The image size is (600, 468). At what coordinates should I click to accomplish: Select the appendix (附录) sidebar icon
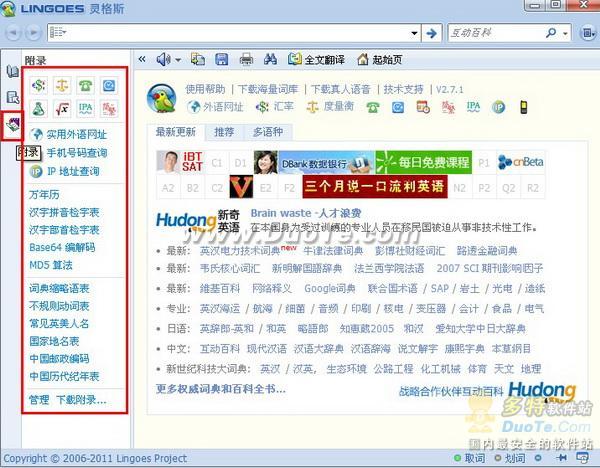[x=13, y=125]
